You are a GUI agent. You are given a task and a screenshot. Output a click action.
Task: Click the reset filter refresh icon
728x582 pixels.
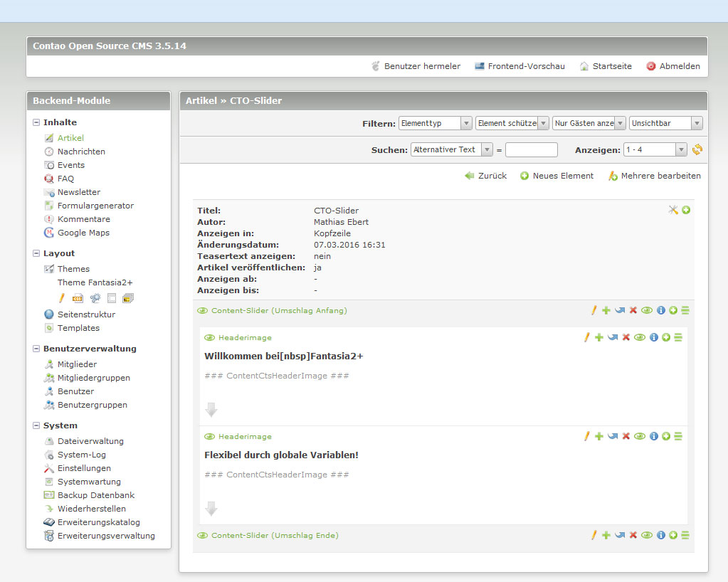coord(697,149)
